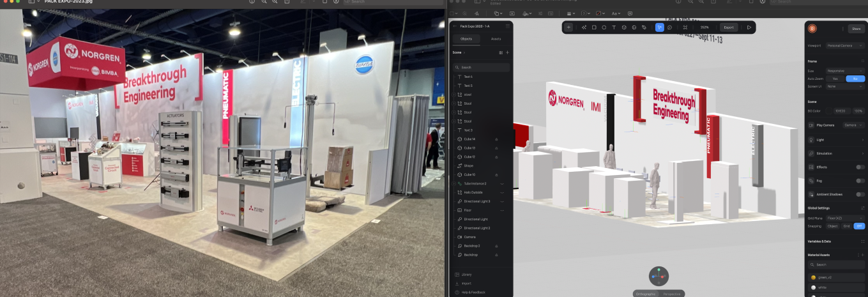The image size is (868, 297).
Task: Click the orientation gizmo axis widget
Action: [x=659, y=276]
